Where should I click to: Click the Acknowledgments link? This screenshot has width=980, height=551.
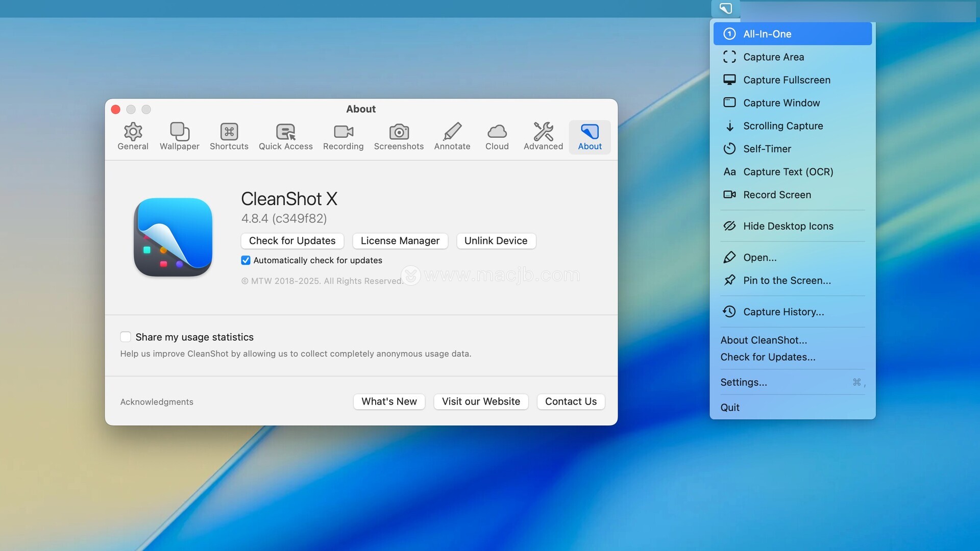click(157, 402)
